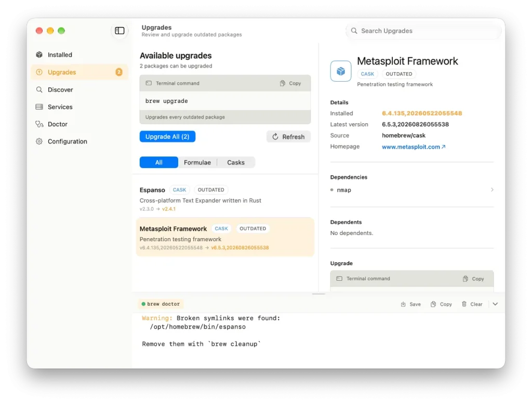Screen dimensions: 532x404
Task: Click the latest version 6.5.3,20260826055538
Action: coord(415,125)
